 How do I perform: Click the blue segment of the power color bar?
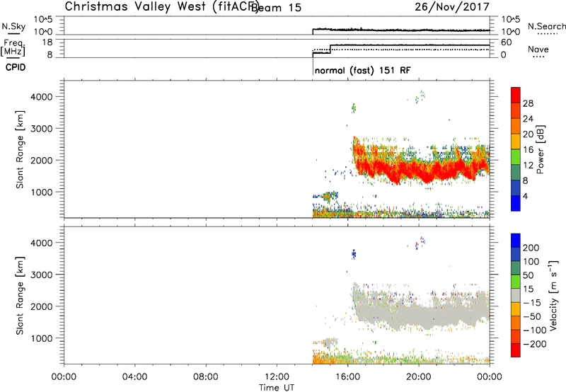[516, 203]
